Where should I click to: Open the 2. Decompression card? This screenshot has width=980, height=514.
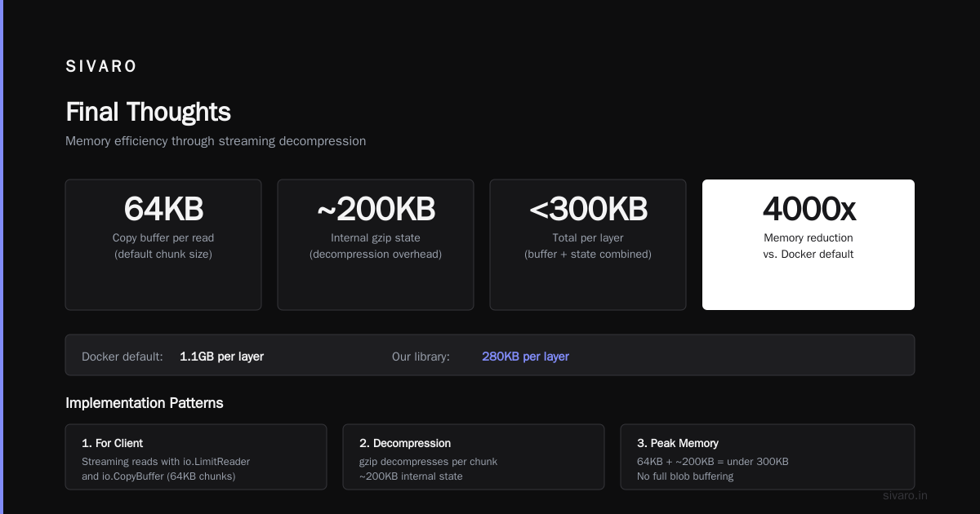tap(474, 457)
